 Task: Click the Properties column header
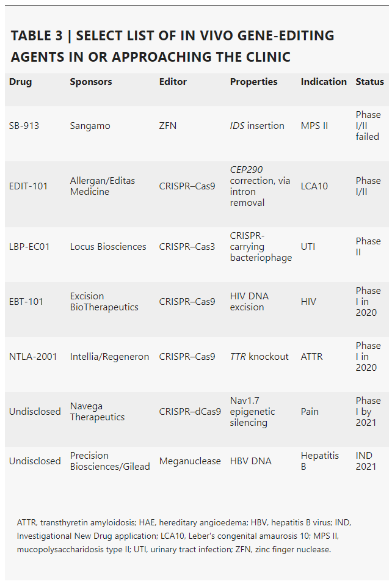click(253, 82)
